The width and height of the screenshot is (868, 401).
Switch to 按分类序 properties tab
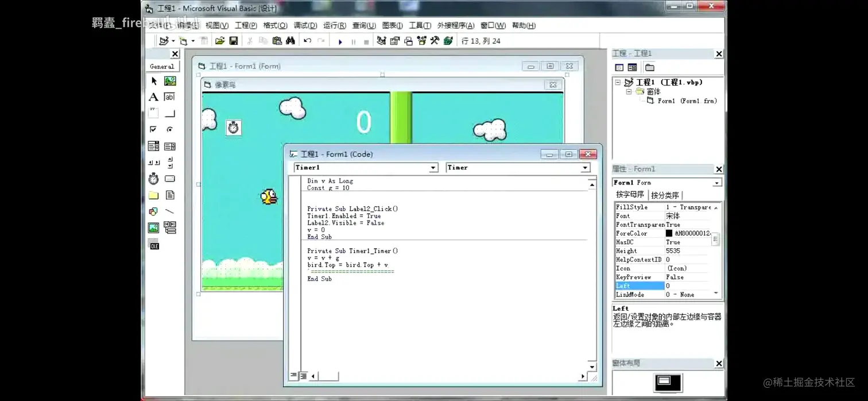665,195
